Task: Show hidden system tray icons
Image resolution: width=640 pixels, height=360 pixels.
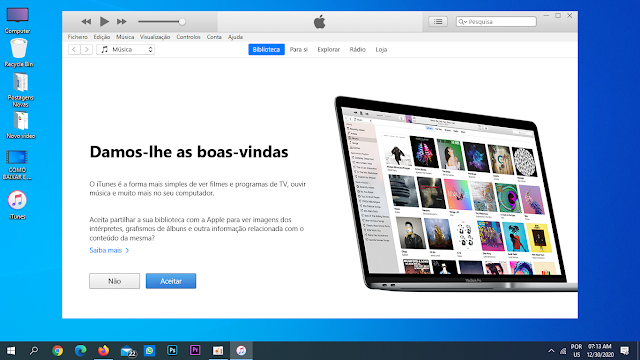Action: (x=551, y=351)
